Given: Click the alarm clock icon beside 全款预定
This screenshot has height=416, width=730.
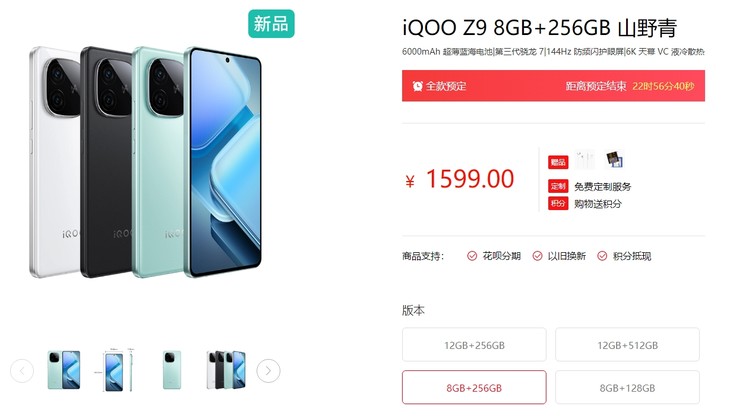Looking at the screenshot, I should [x=418, y=86].
